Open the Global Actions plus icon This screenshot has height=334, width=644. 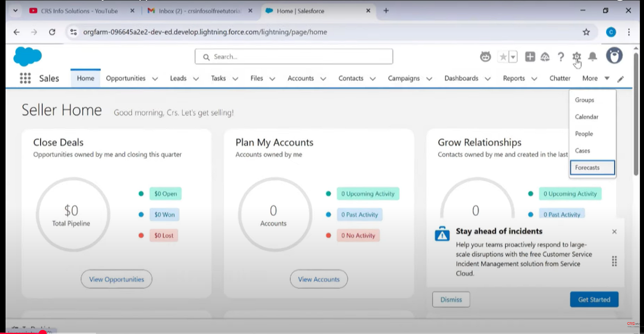tap(530, 57)
